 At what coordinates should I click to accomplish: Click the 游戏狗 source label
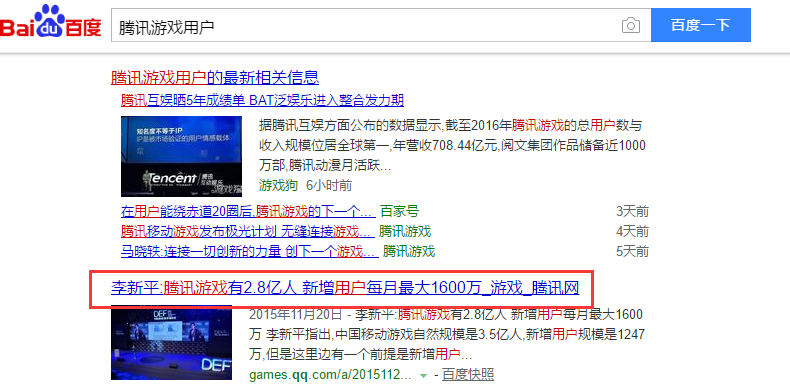(278, 185)
